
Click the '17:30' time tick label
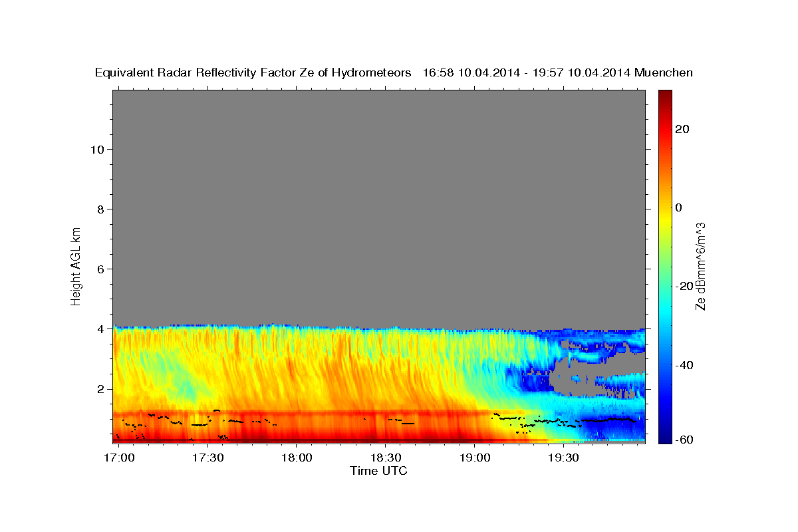tap(208, 458)
